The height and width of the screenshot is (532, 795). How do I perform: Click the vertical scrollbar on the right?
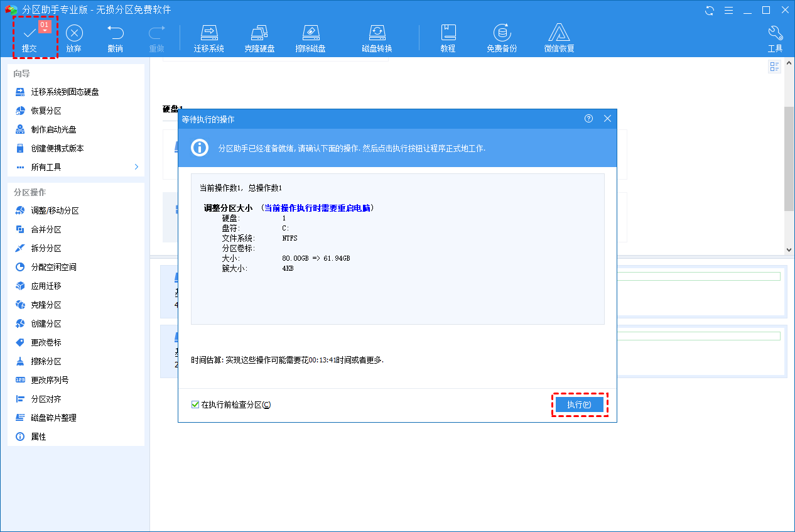(789, 157)
